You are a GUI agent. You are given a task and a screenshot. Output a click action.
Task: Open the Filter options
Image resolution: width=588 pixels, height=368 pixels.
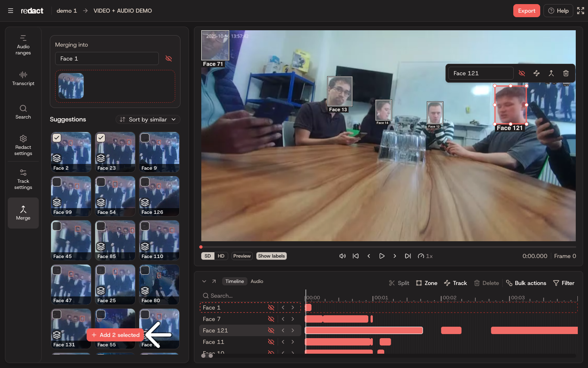[x=563, y=283]
